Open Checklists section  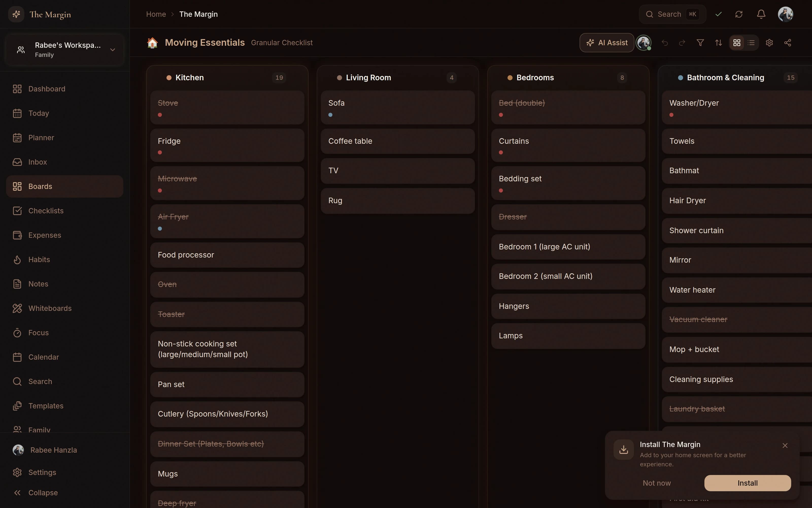(x=64, y=211)
